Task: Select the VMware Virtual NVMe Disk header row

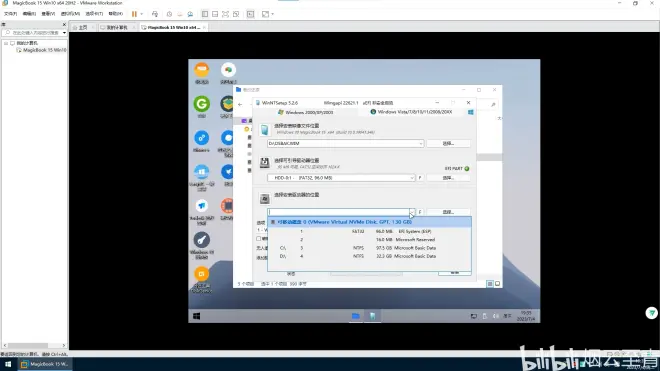Action: coord(369,222)
